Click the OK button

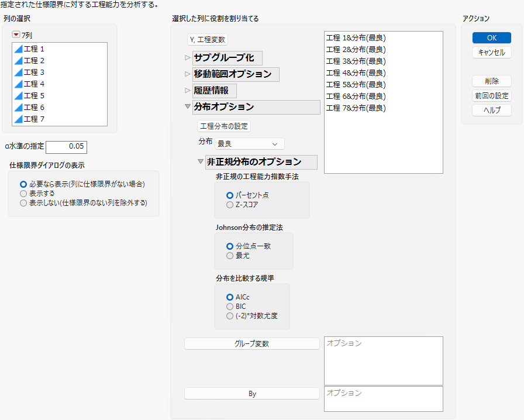(492, 38)
